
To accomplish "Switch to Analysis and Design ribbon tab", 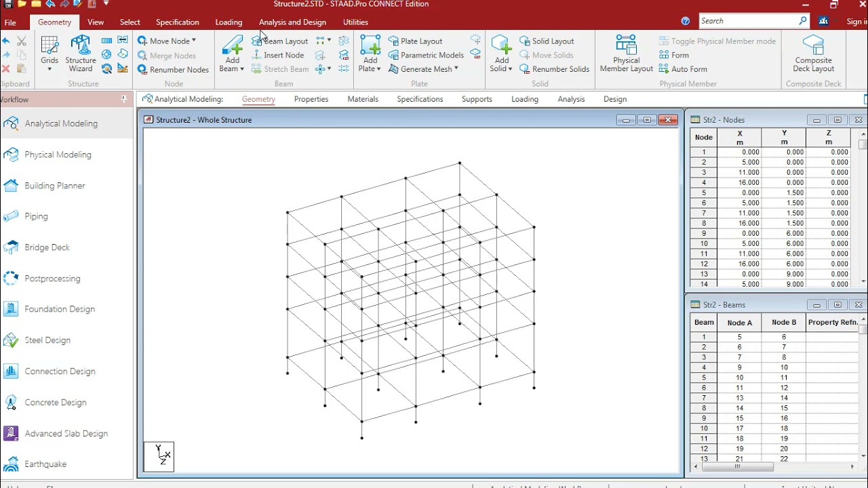I will click(x=292, y=22).
